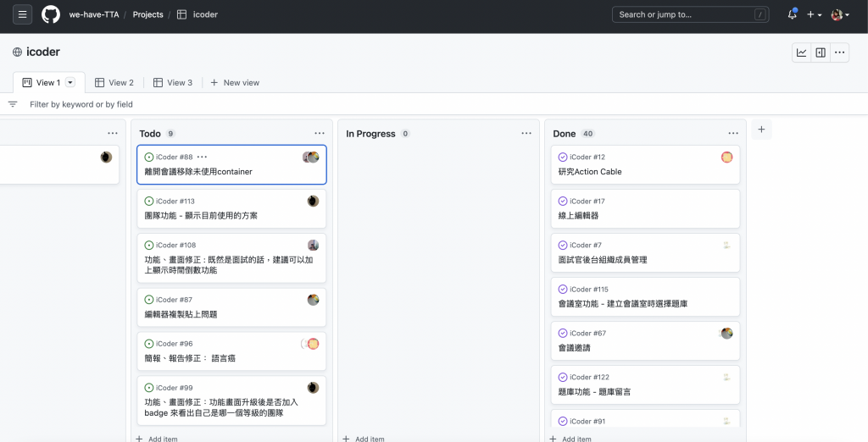This screenshot has width=868, height=442.
Task: Create a New view
Action: 236,82
